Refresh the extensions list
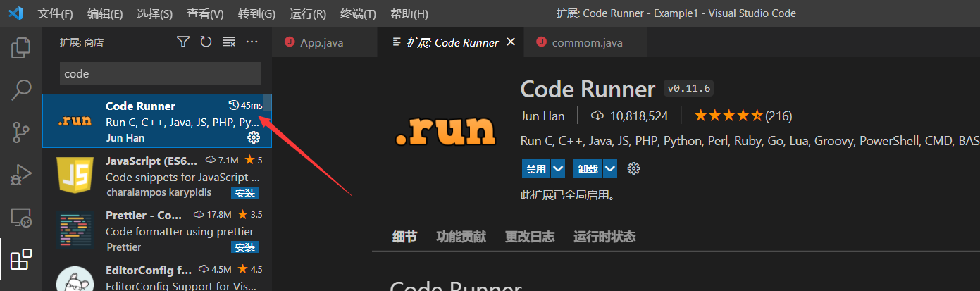The width and height of the screenshot is (980, 291). click(x=206, y=42)
